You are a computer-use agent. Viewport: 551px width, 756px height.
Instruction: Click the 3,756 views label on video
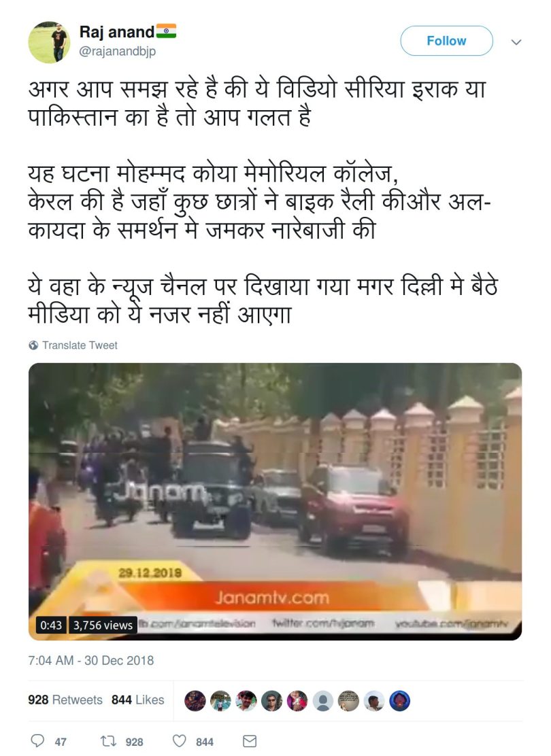click(103, 625)
